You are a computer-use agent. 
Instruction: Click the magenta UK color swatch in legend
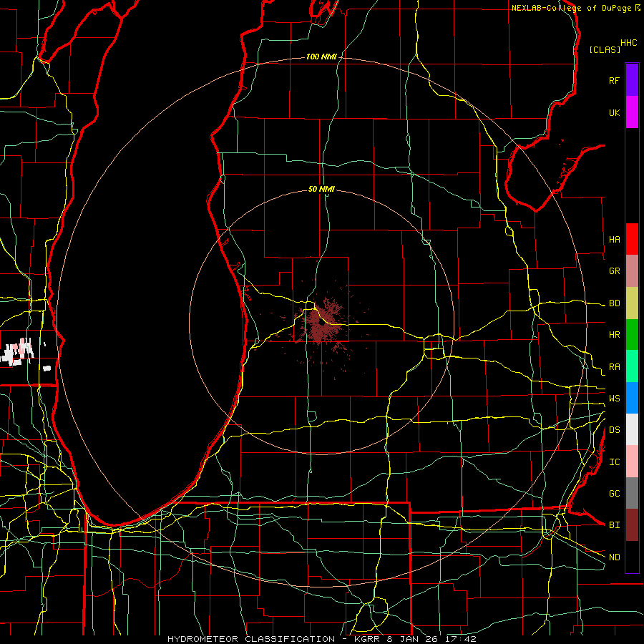[632, 112]
